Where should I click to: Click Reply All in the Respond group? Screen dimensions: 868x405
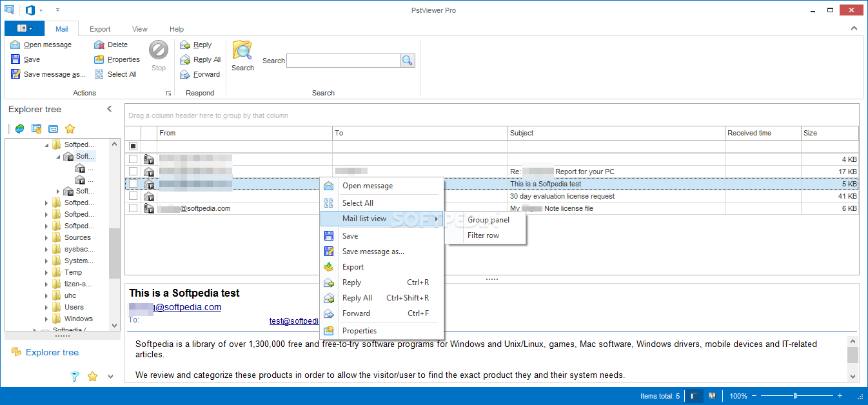(x=201, y=59)
